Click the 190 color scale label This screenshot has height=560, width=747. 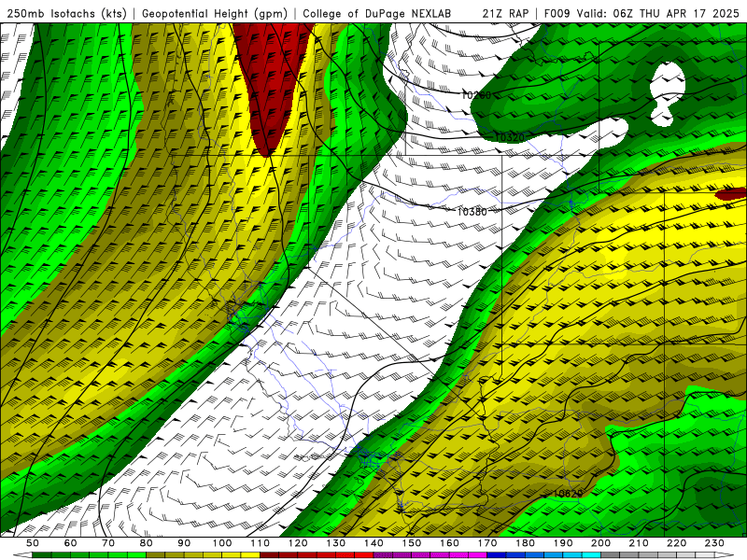point(563,543)
